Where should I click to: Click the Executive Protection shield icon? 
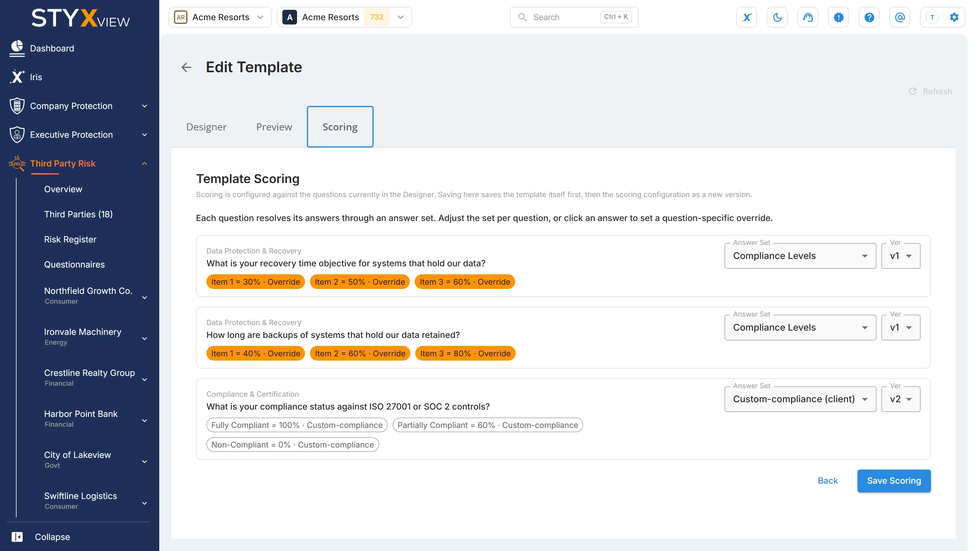[17, 135]
